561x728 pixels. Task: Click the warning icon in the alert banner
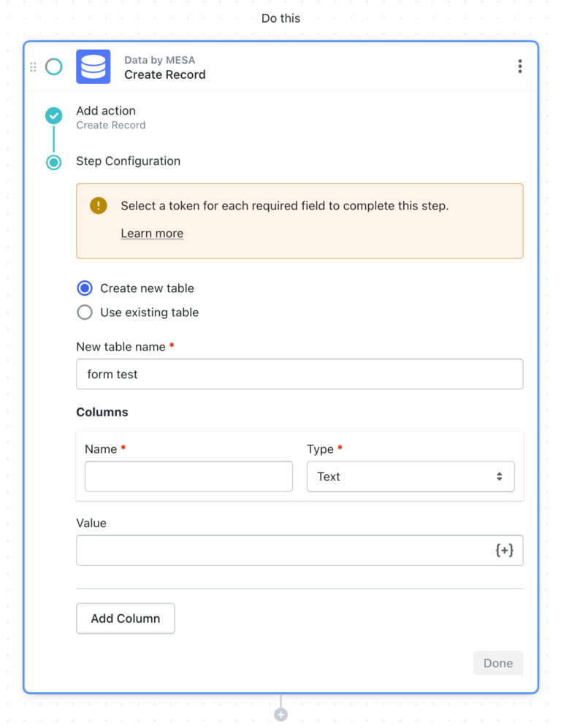[98, 206]
